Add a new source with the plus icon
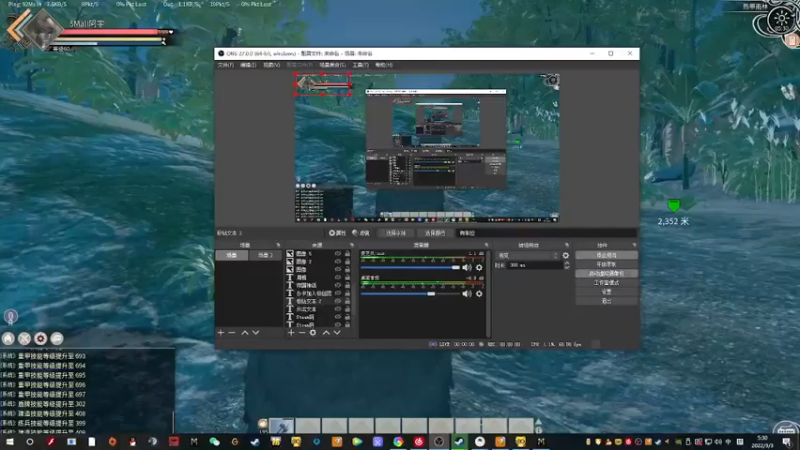The width and height of the screenshot is (800, 450). 291,333
